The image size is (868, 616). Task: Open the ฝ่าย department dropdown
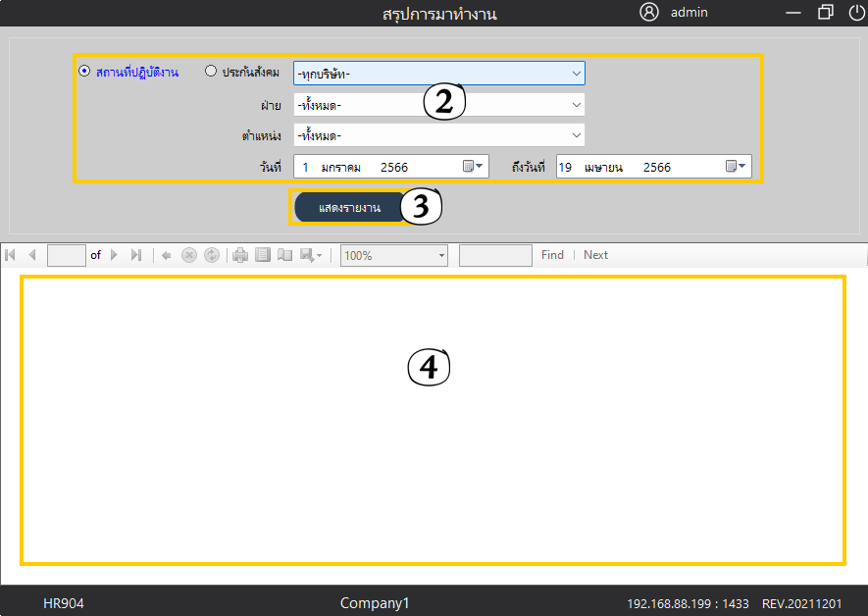tap(576, 105)
